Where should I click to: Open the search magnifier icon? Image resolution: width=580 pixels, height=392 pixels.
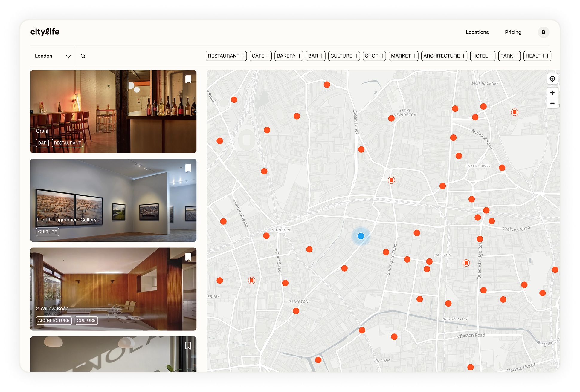point(83,56)
